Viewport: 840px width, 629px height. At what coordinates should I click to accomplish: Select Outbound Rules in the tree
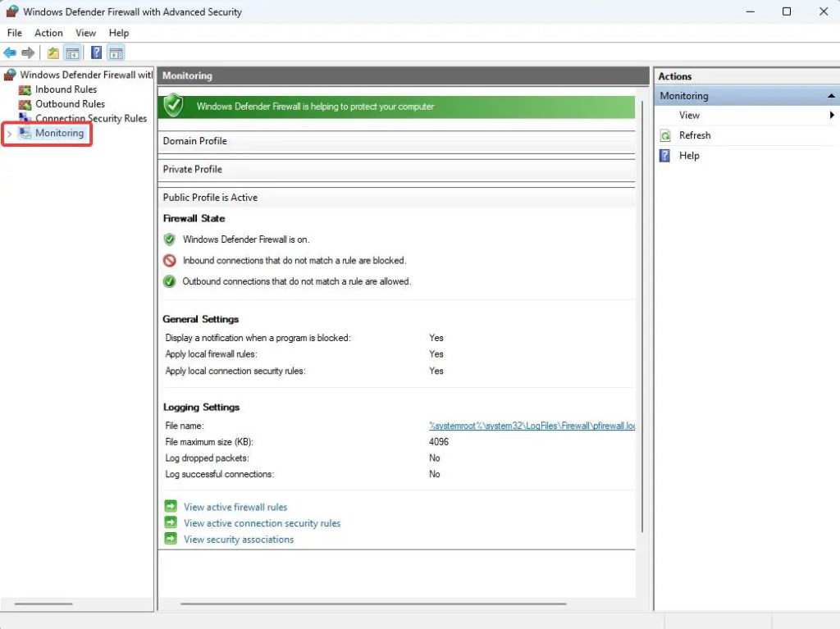point(71,104)
